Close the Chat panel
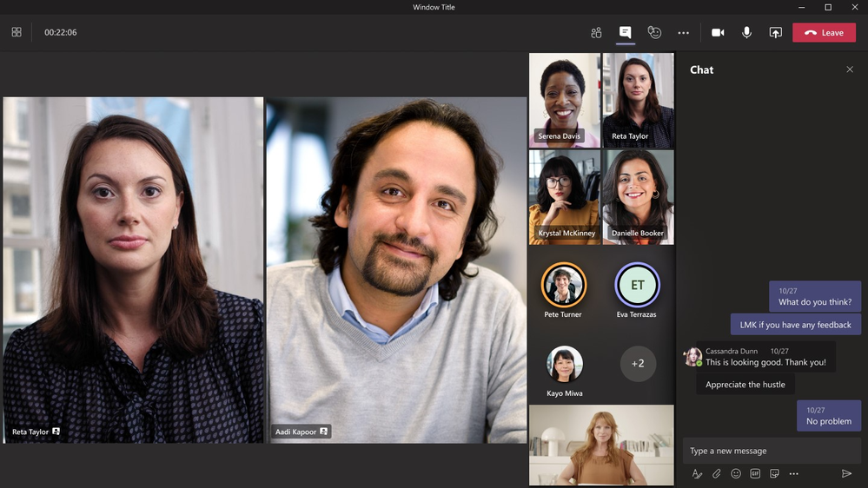868x488 pixels. click(850, 69)
